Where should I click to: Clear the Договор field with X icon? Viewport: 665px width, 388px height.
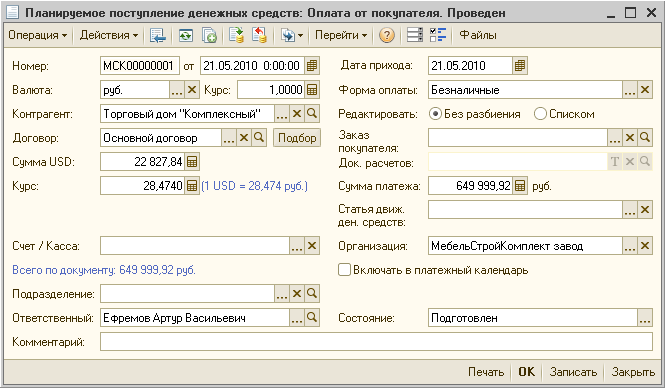pyautogui.click(x=244, y=138)
